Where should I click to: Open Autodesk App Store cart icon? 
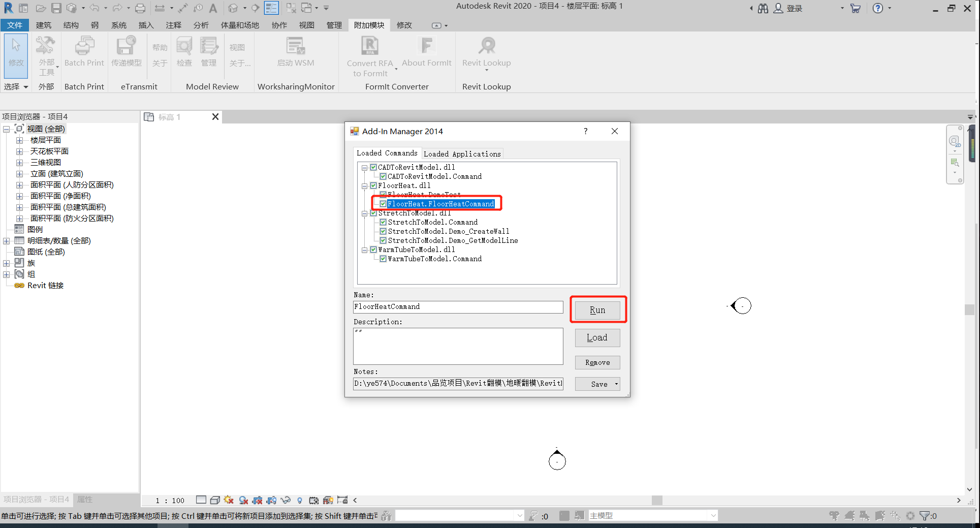point(856,8)
